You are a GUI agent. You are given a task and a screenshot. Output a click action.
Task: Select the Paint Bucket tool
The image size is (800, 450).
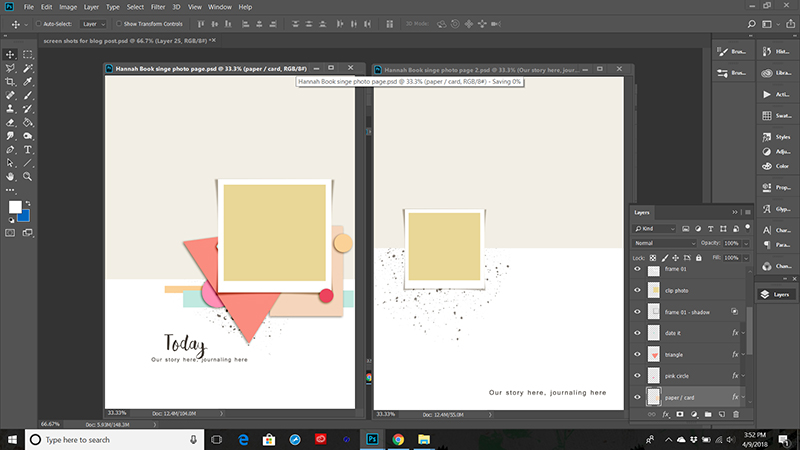28,122
